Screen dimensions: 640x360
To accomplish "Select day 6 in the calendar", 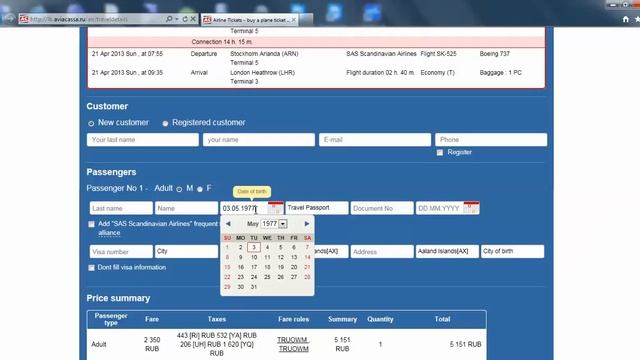I will [x=294, y=247].
